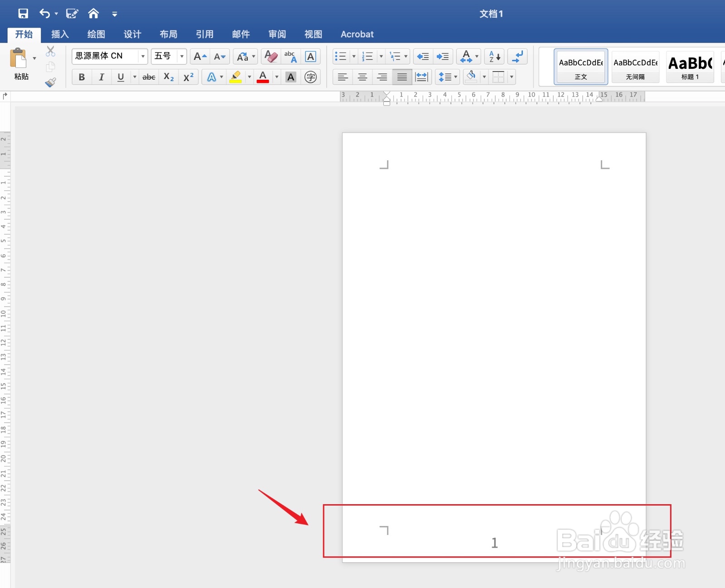Switch to the 审阅 tab
The width and height of the screenshot is (725, 588).
tap(277, 34)
